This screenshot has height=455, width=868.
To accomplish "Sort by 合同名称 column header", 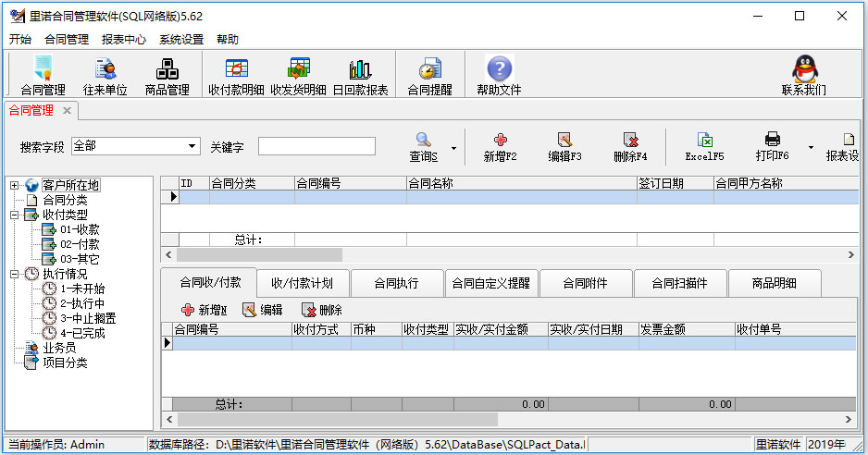I will [522, 183].
